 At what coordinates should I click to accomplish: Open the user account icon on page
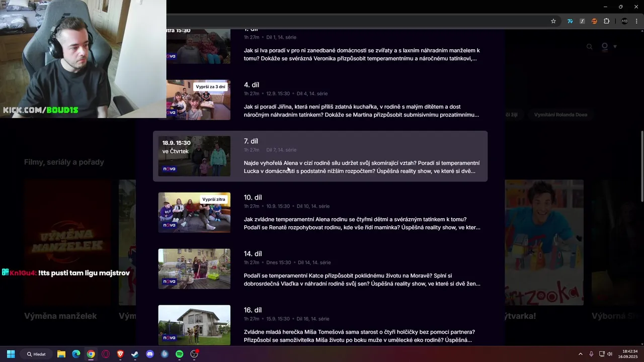pyautogui.click(x=605, y=47)
